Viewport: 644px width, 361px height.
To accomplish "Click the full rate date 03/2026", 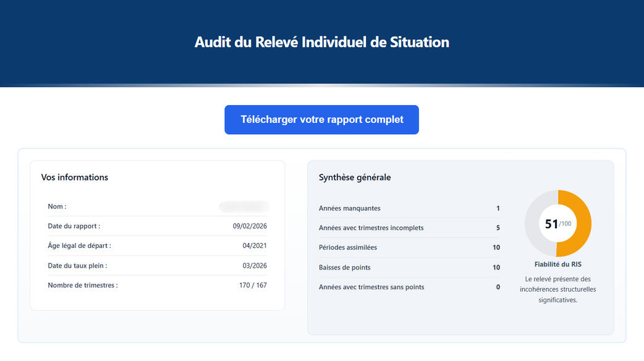I will [255, 266].
